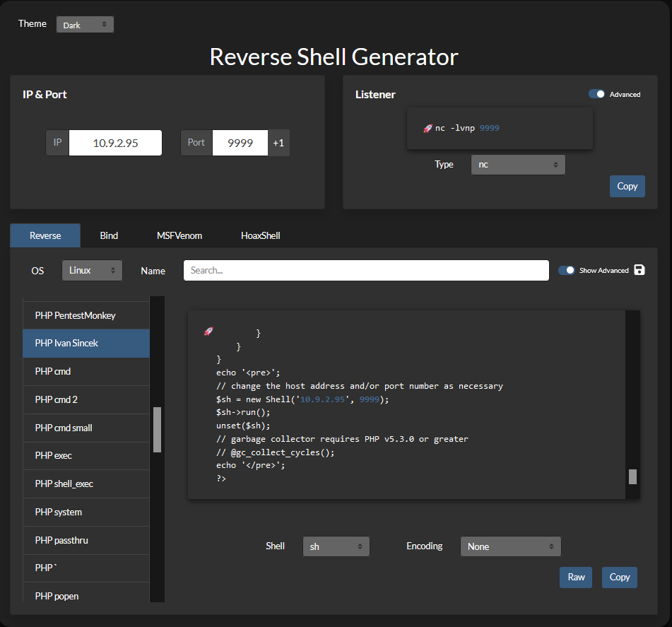Click the rocket icon in shell code box
Image resolution: width=672 pixels, height=627 pixels.
pos(208,331)
